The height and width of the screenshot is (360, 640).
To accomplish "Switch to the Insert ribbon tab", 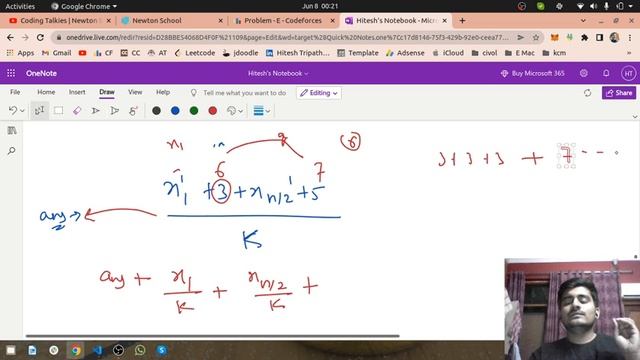I will click(77, 92).
